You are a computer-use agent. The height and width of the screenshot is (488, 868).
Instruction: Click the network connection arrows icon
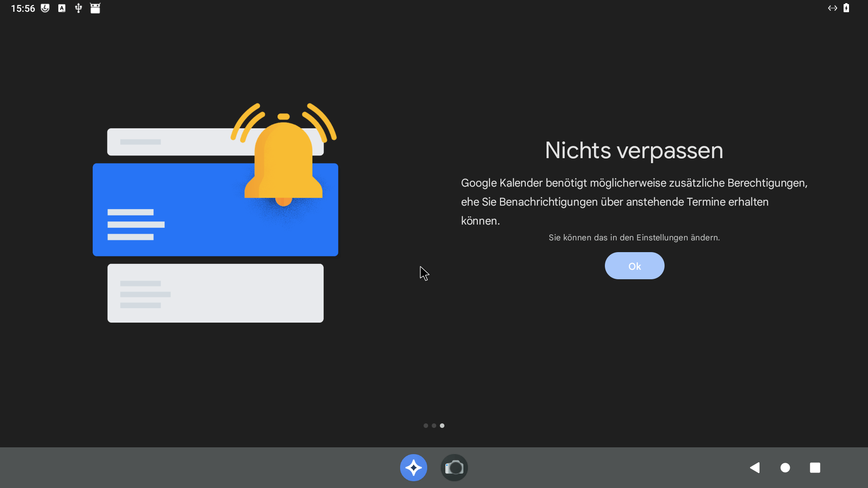(833, 8)
